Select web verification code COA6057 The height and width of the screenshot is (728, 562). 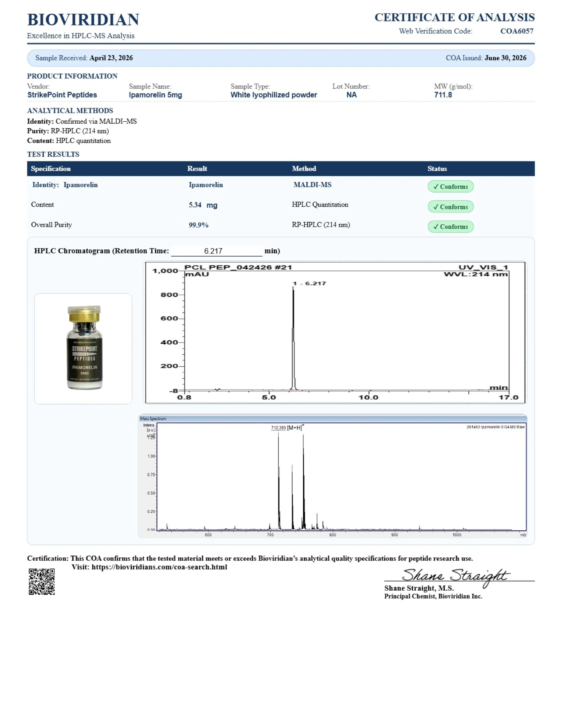(517, 31)
